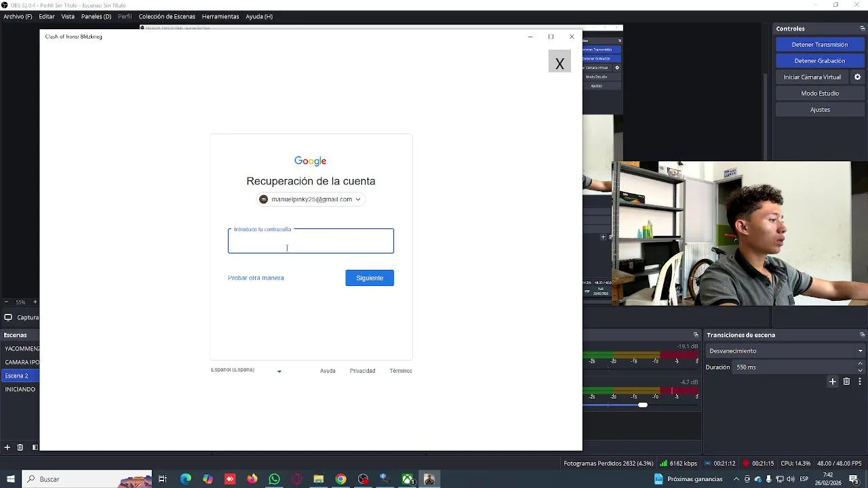
Task: Open Colección de Escenas menu
Action: (167, 16)
